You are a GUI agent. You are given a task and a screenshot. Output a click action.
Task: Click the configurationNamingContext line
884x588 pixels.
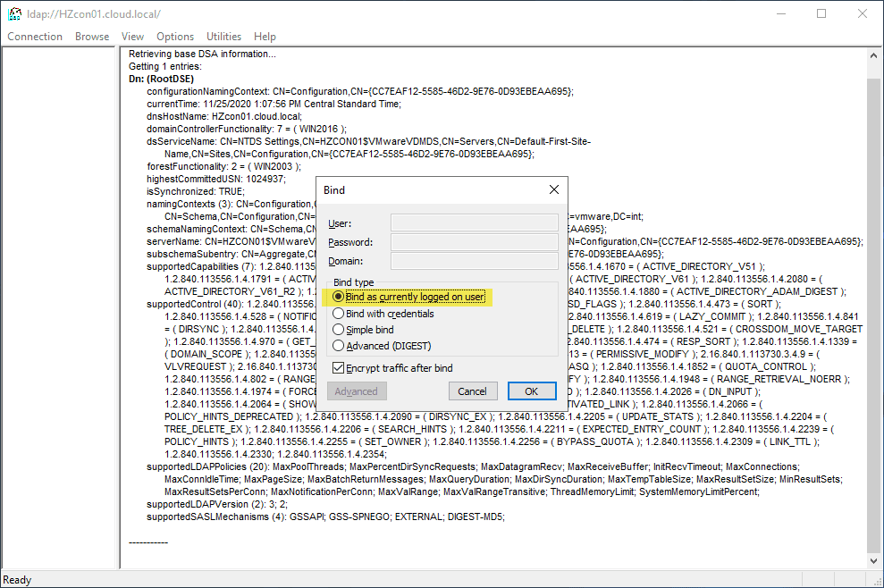(360, 91)
